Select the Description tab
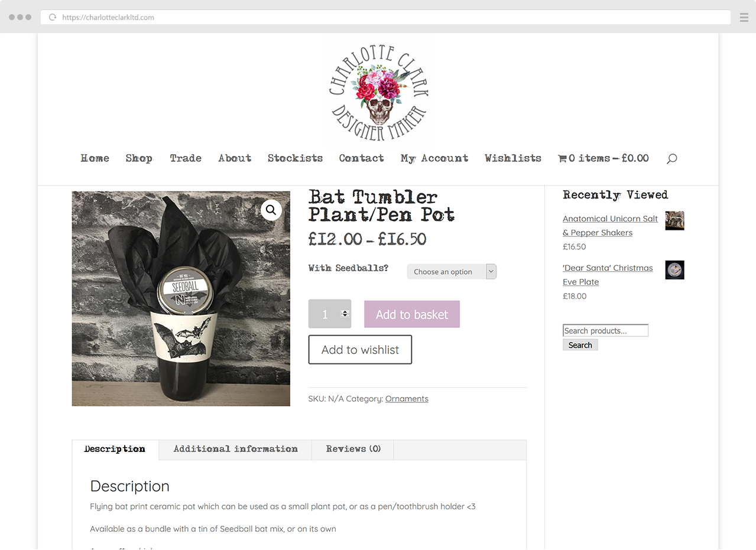 (115, 450)
